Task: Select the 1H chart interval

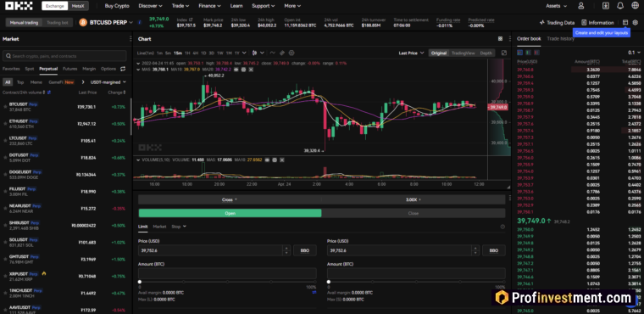Action: point(187,53)
